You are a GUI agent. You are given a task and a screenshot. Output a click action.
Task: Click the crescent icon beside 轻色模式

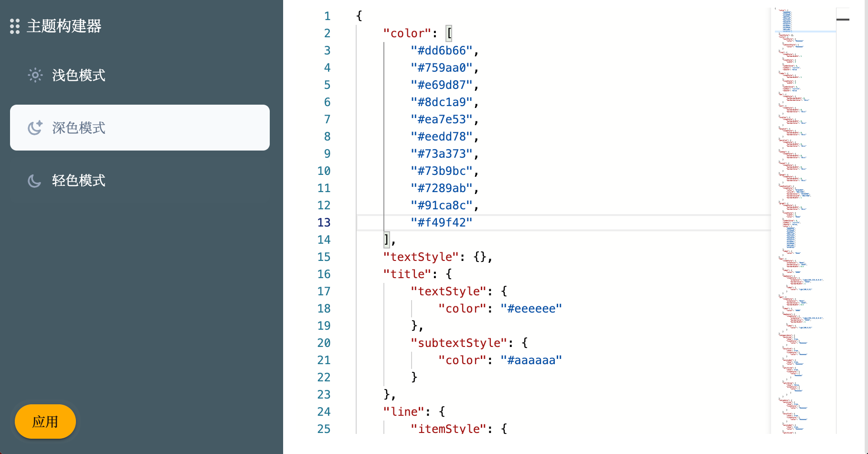coord(34,181)
